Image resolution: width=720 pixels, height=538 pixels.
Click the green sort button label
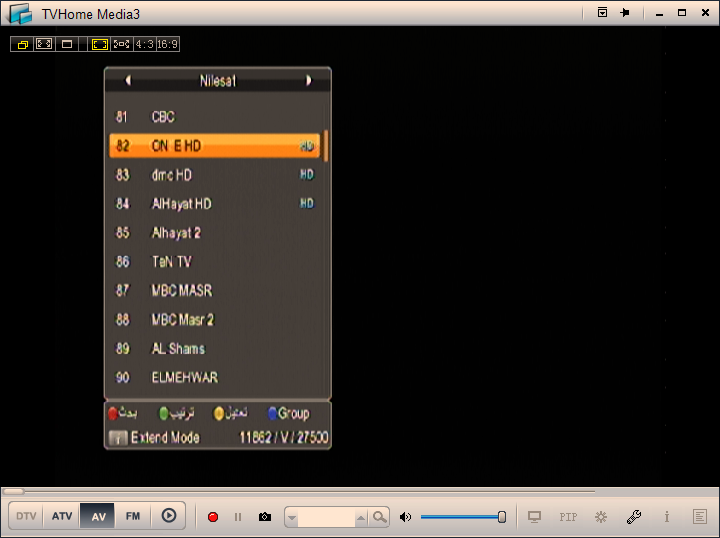coord(177,413)
